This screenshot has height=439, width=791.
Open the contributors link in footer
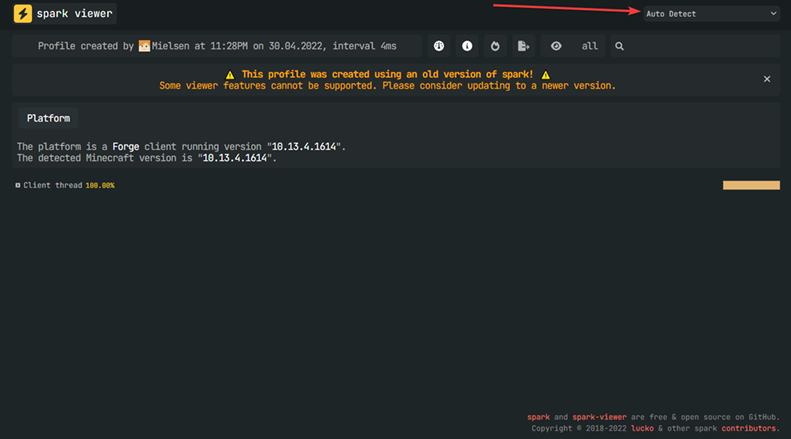tap(747, 428)
